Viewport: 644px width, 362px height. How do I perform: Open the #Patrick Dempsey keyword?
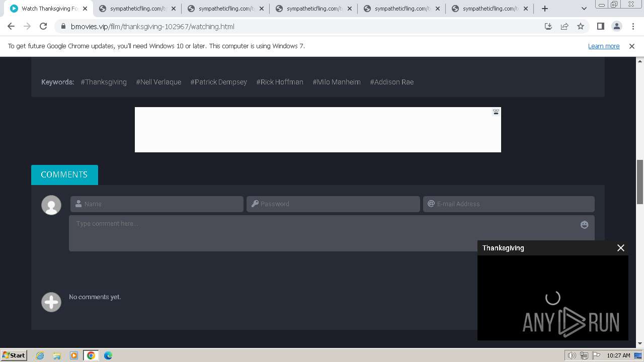click(x=218, y=82)
